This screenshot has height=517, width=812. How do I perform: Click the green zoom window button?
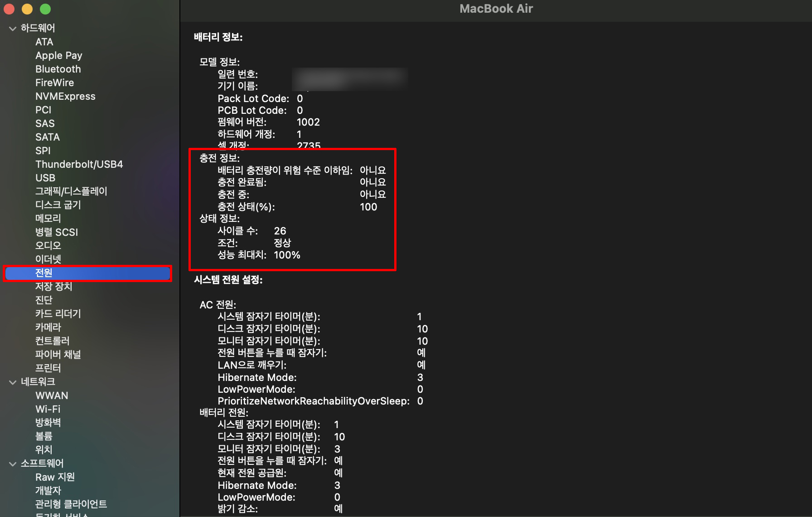tap(45, 9)
